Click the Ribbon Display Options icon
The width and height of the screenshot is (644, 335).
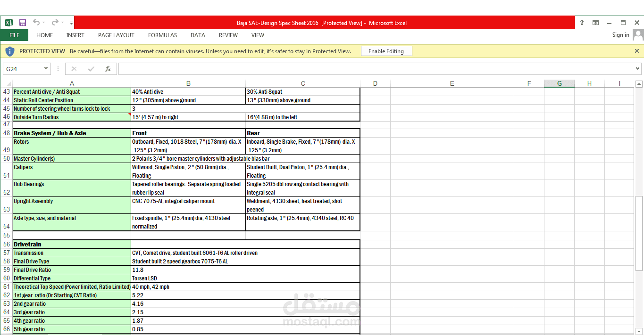[x=595, y=23]
